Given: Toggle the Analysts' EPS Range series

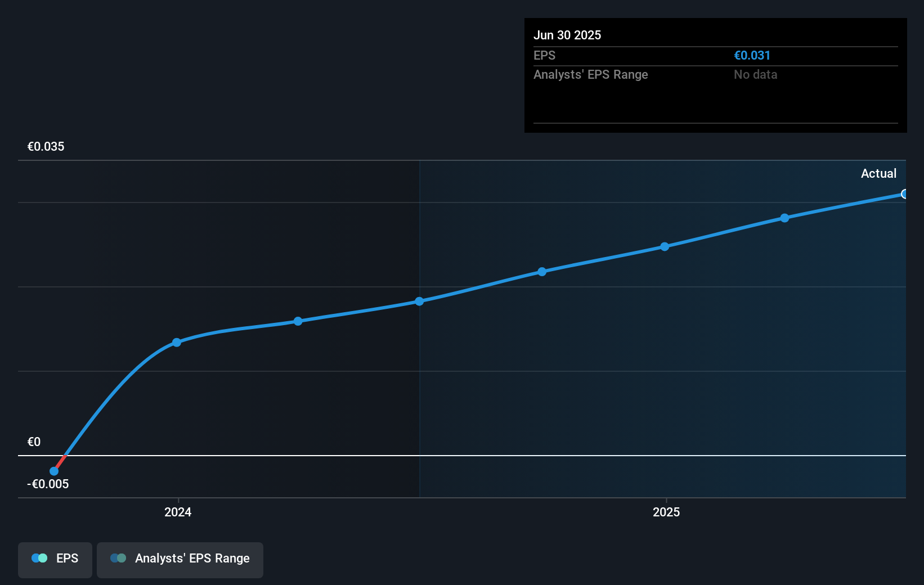Looking at the screenshot, I should coord(180,560).
